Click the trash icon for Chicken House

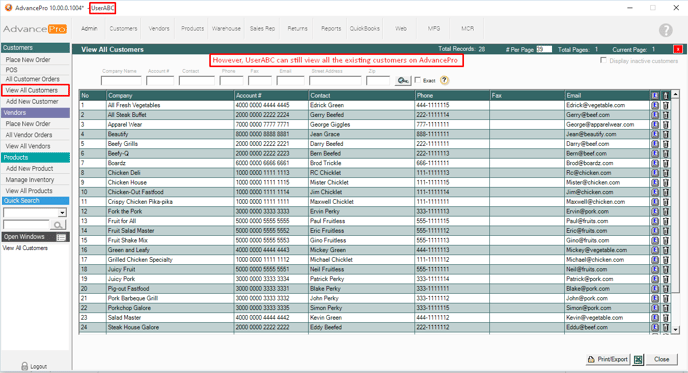click(665, 183)
